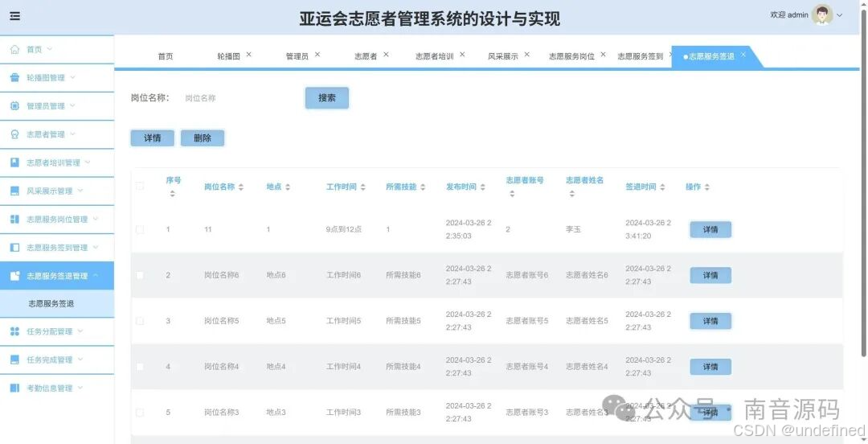
Task: Switch to the 管理员 tab
Action: [297, 56]
